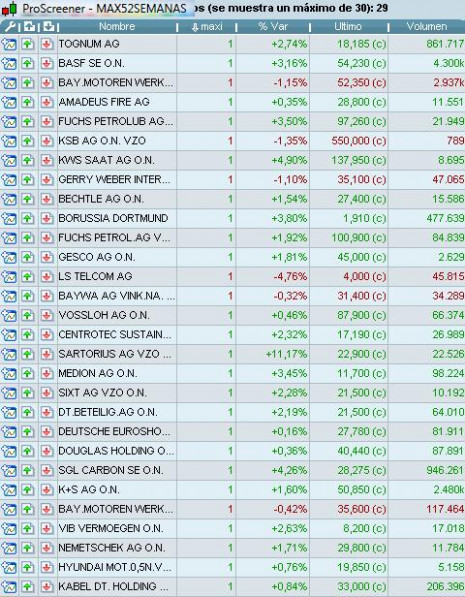Sort by the % Var column header

[x=273, y=27]
